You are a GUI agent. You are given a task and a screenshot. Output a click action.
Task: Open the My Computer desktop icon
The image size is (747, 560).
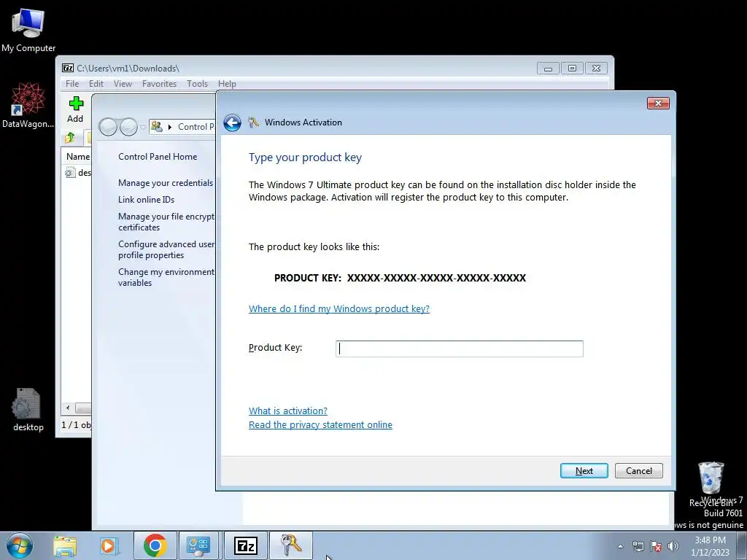(28, 29)
